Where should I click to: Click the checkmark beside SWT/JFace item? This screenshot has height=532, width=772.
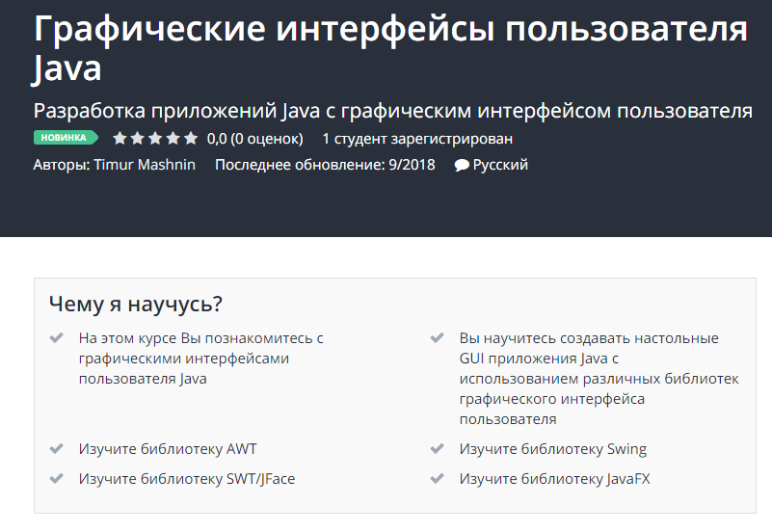click(57, 478)
